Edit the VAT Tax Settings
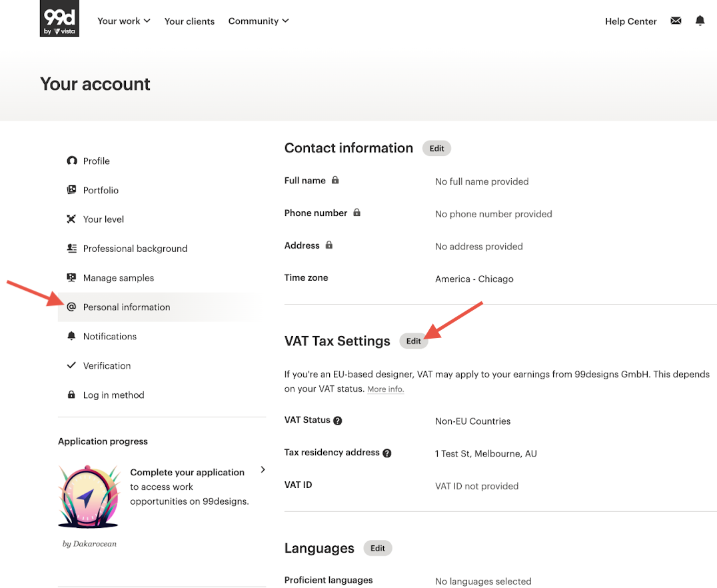Viewport: 717px width, 588px height. tap(413, 341)
